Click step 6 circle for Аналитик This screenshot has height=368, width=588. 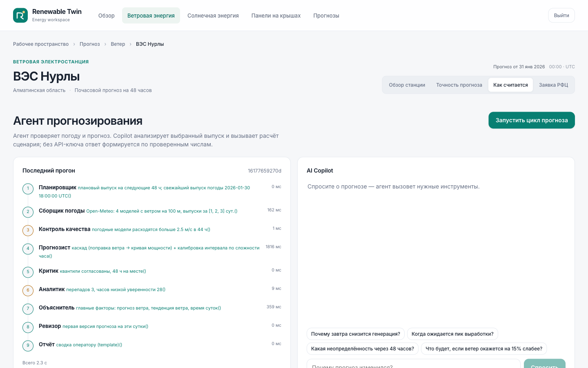pyautogui.click(x=28, y=291)
